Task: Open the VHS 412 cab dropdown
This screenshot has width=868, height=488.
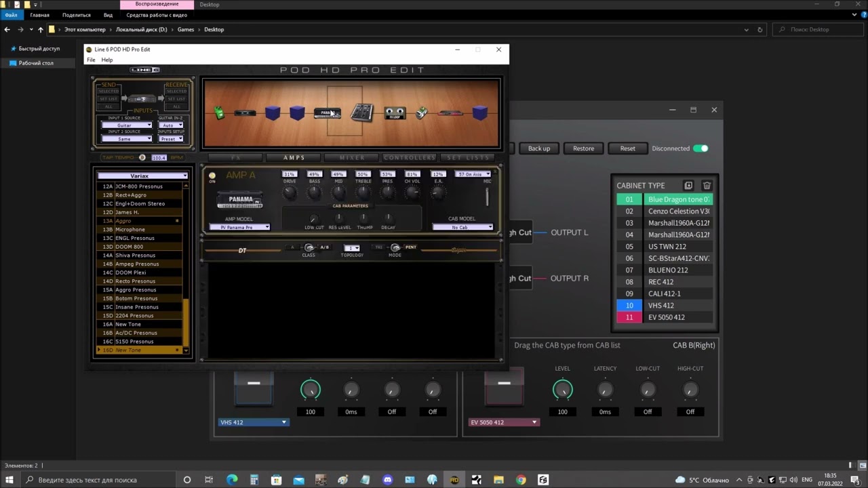Action: [x=254, y=422]
